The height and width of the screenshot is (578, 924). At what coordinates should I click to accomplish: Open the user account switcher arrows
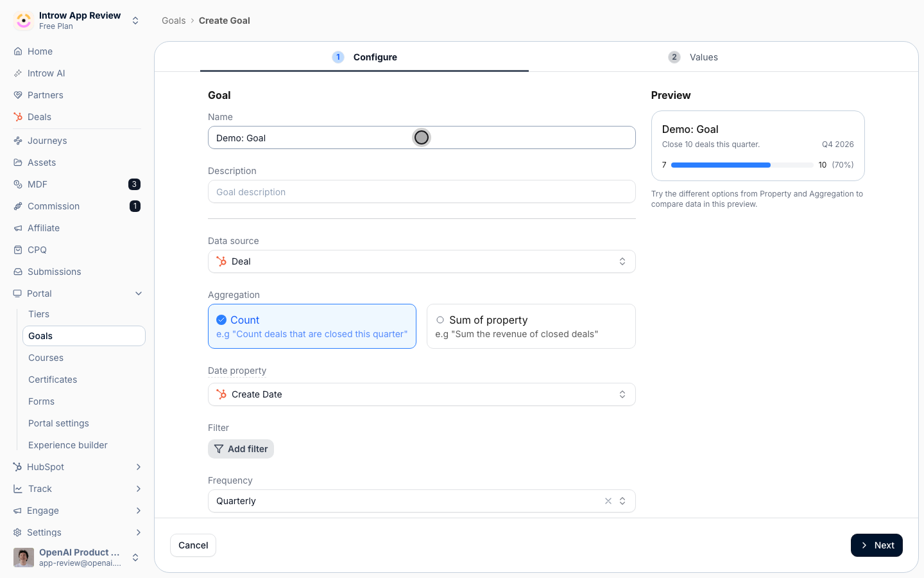135,557
